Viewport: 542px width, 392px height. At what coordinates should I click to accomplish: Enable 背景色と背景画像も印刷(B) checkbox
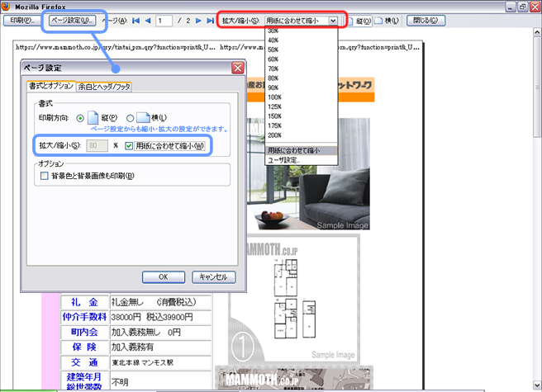45,176
